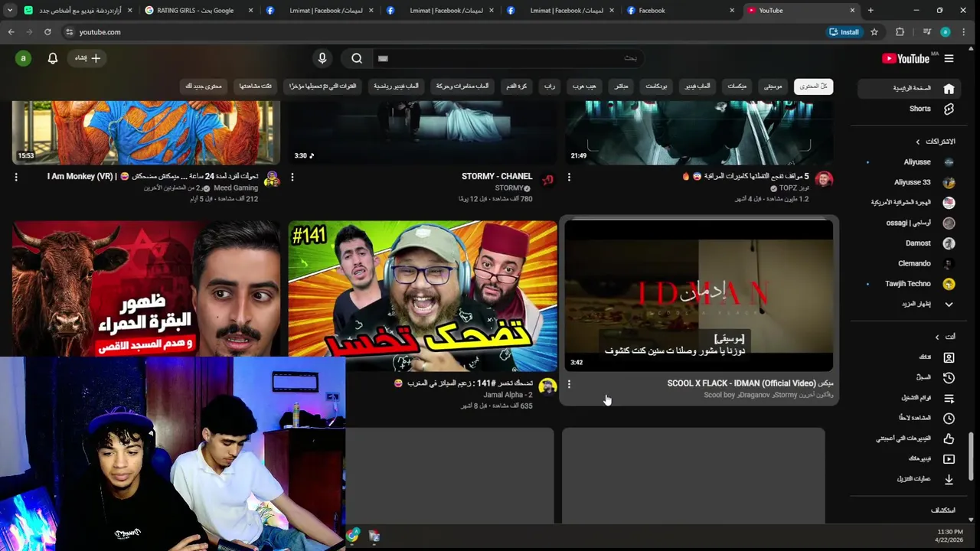980x551 pixels.
Task: Open the 'أنت' section chevron
Action: coord(936,337)
